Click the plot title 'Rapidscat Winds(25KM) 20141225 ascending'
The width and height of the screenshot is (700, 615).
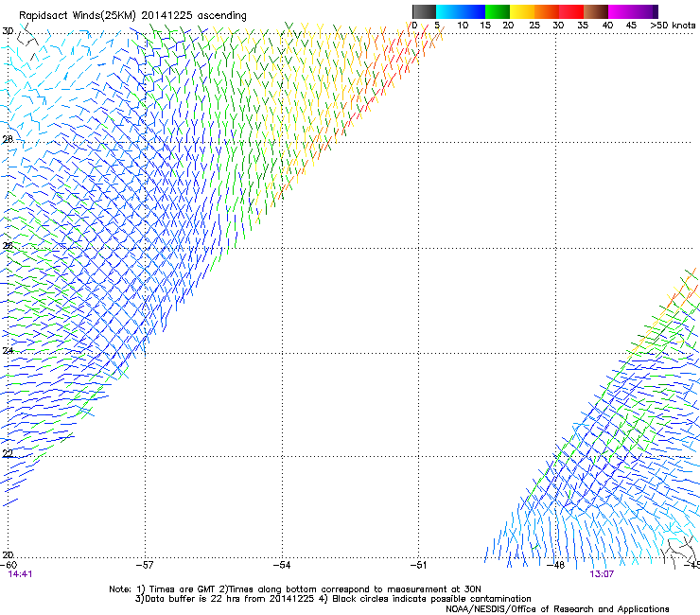tap(132, 16)
